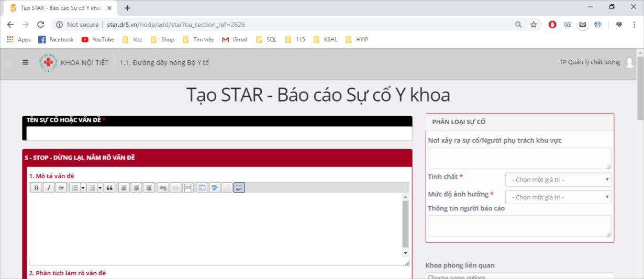The image size is (644, 279).
Task: Insert a link using the link icon
Action: (163, 188)
